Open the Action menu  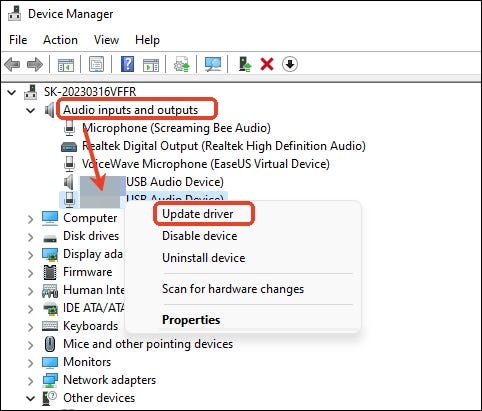pyautogui.click(x=60, y=40)
